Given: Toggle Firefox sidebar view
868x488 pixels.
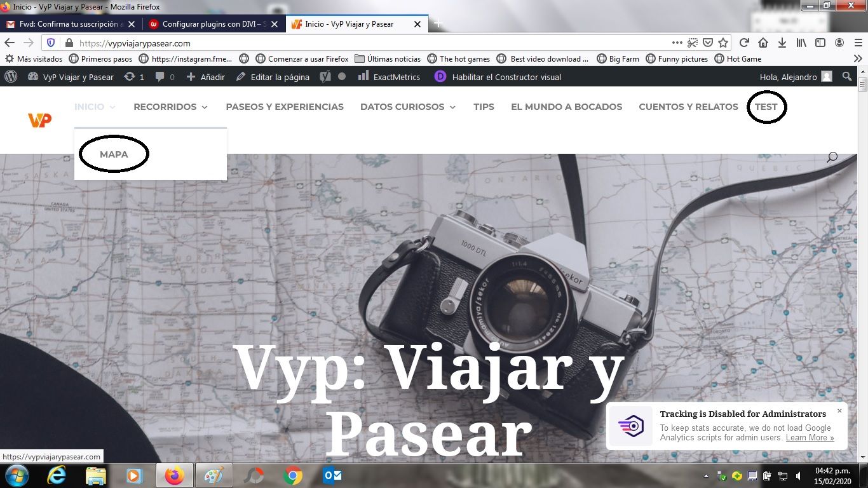Looking at the screenshot, I should (x=820, y=43).
